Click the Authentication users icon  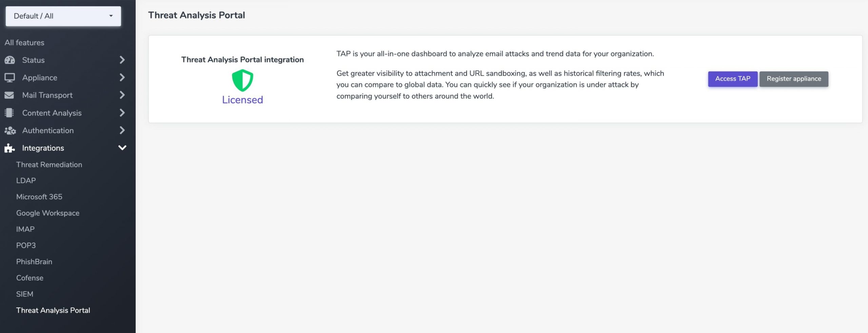10,130
